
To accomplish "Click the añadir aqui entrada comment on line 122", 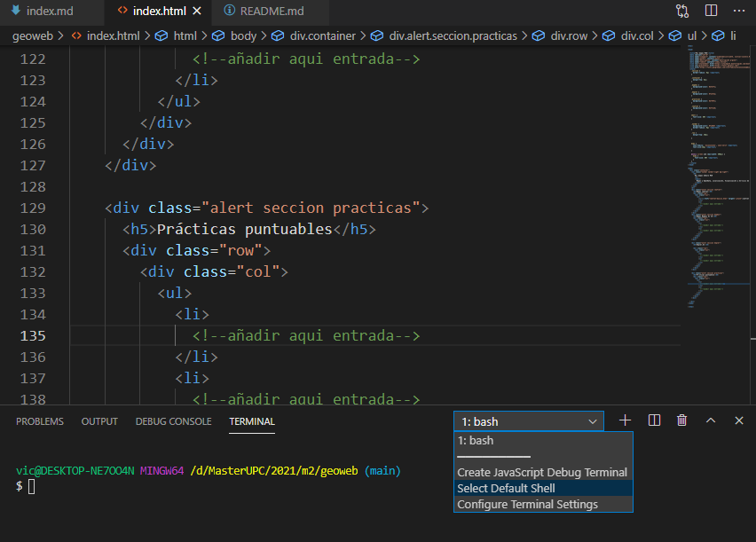I will point(306,59).
